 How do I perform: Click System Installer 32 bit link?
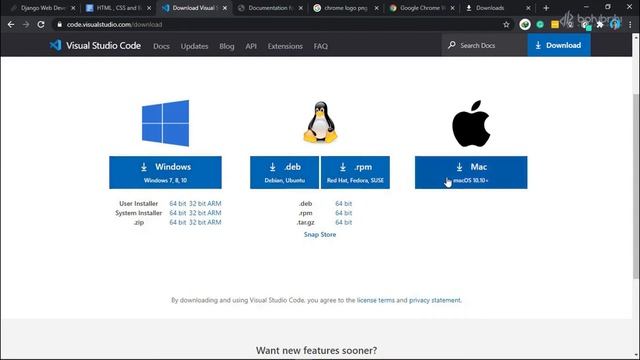[x=197, y=213]
